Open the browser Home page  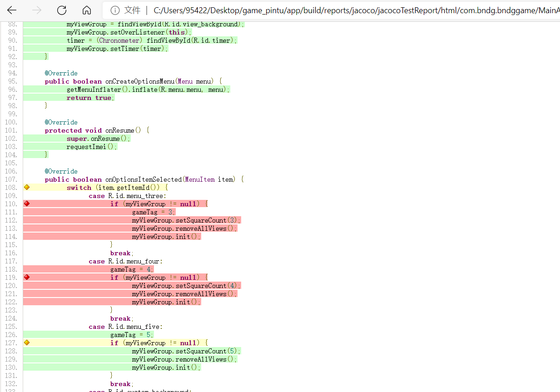coord(86,10)
